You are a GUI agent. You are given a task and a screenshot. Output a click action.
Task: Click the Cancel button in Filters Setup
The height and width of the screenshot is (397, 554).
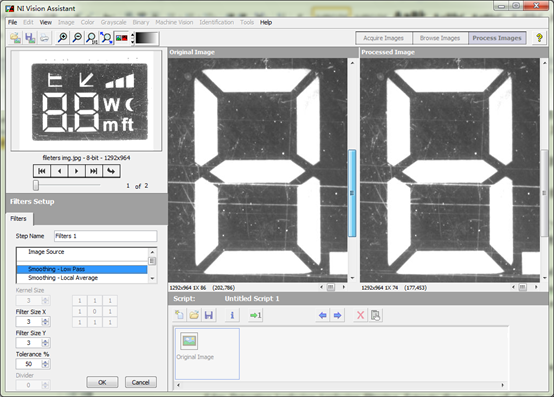pyautogui.click(x=141, y=382)
